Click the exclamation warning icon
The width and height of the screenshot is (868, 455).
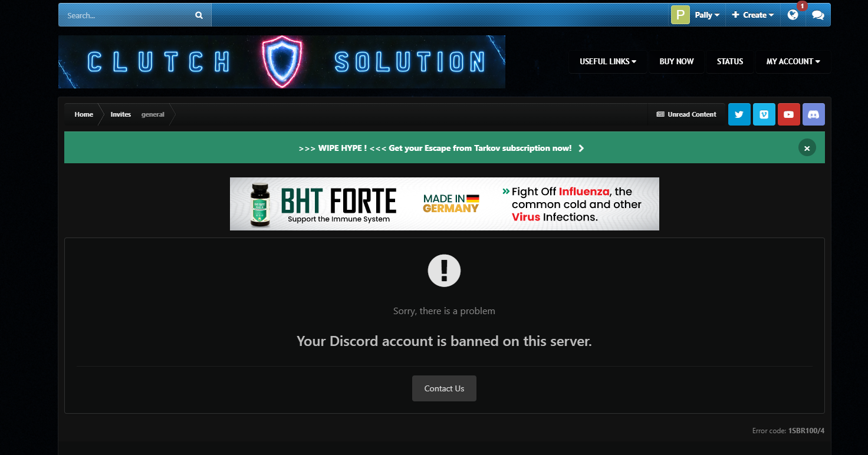[x=444, y=271]
